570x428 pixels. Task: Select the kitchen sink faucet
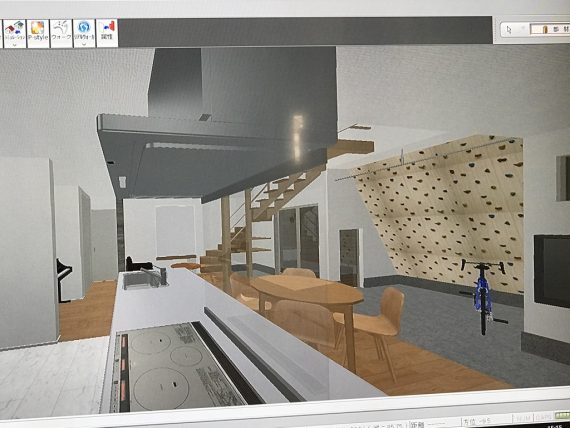click(156, 275)
